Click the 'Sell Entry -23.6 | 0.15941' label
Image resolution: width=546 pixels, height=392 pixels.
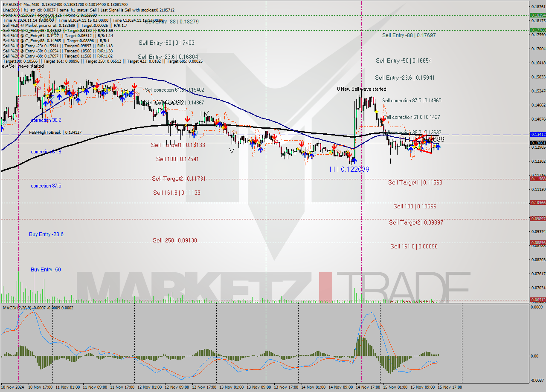(x=405, y=78)
